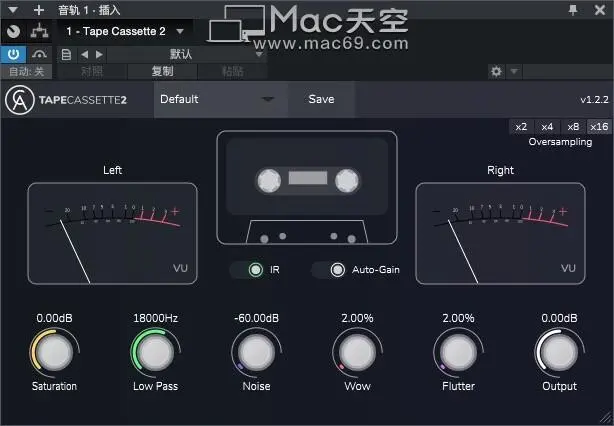The width and height of the screenshot is (614, 426).
Task: Toggle the Auto-Gain switch
Action: click(329, 270)
